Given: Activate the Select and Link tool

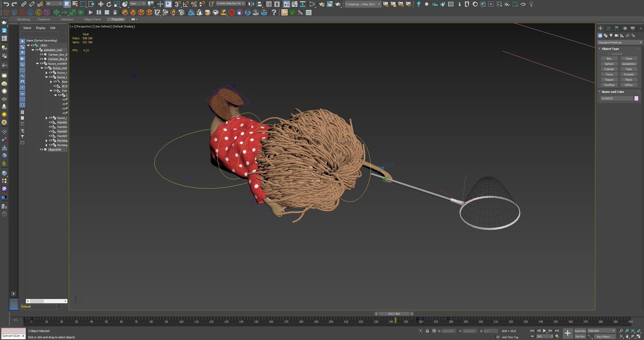Looking at the screenshot, I should (24, 4).
